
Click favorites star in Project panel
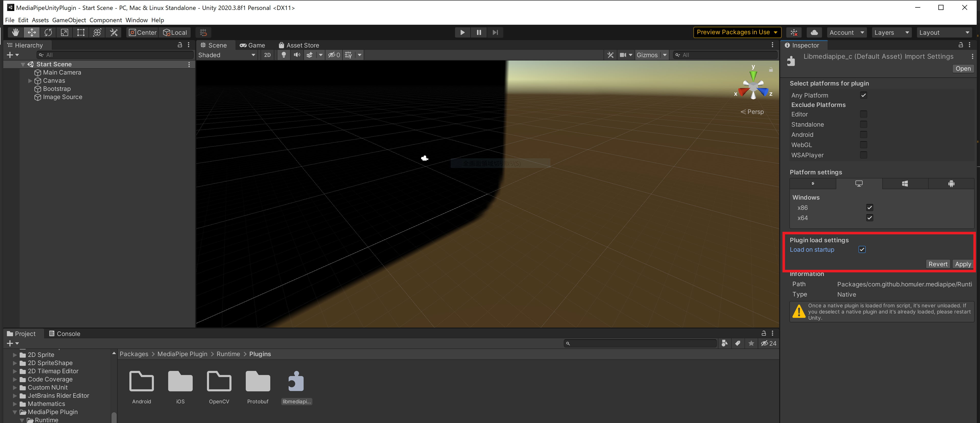coord(751,343)
